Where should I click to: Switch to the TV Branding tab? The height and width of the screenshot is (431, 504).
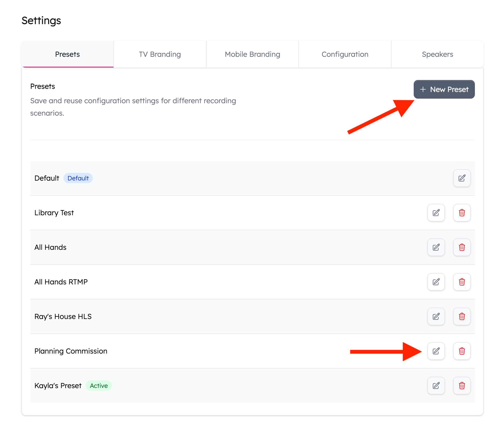point(160,54)
